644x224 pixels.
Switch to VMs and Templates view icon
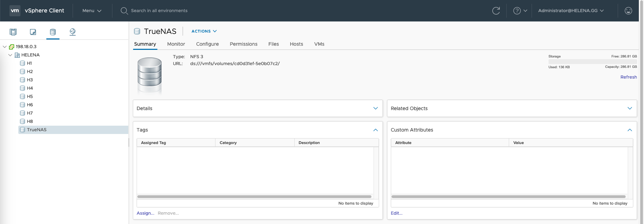point(33,32)
